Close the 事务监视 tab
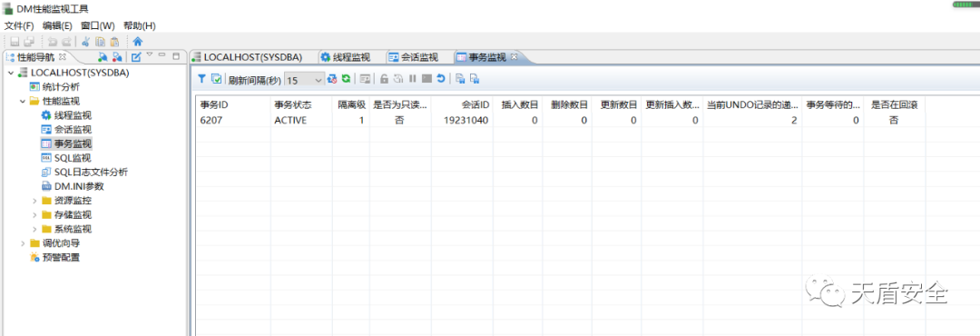Viewport: 980px width, 336px height. click(x=514, y=57)
